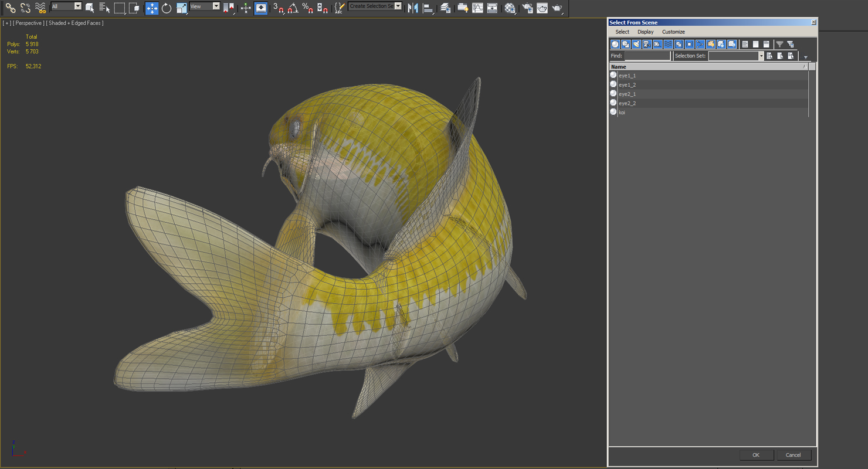Toggle Display Bones filter in Select From Scene
868x469 pixels.
click(x=700, y=44)
